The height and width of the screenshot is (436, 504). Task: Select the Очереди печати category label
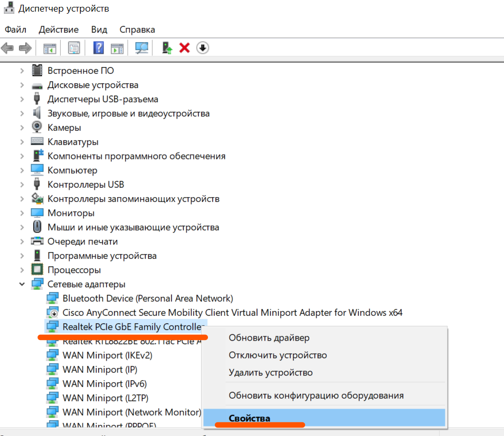(83, 241)
